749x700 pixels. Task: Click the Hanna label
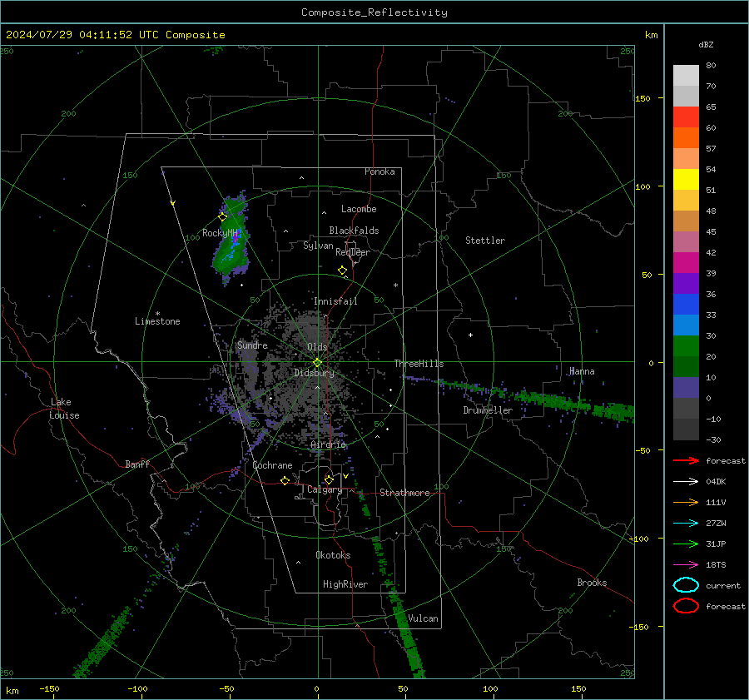[x=582, y=371]
